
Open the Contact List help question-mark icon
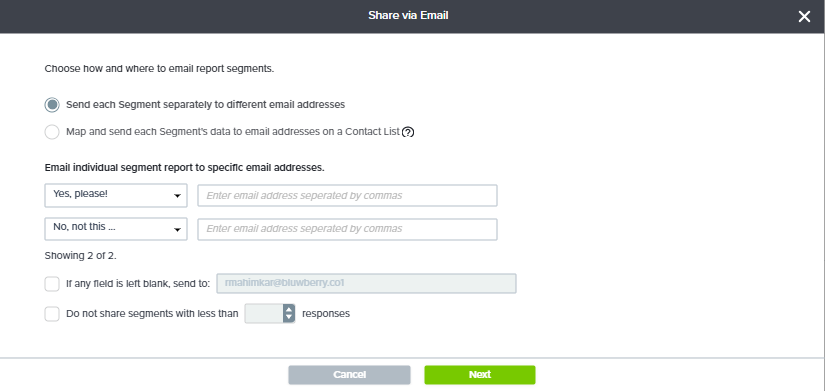(x=408, y=132)
